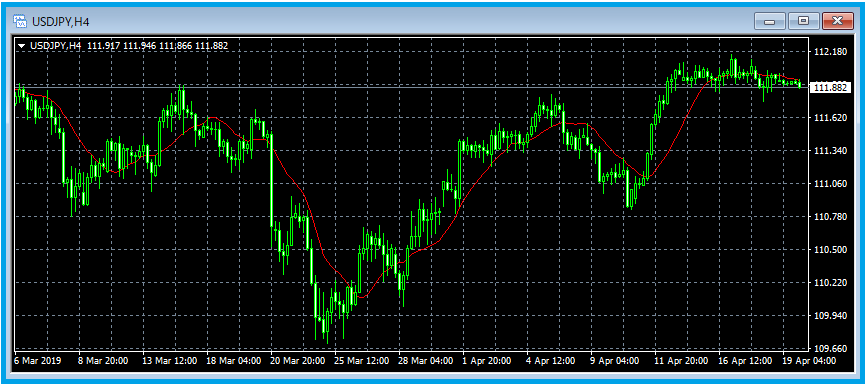
Task: Click the 20 Mar 20:00 time label
Action: point(298,361)
